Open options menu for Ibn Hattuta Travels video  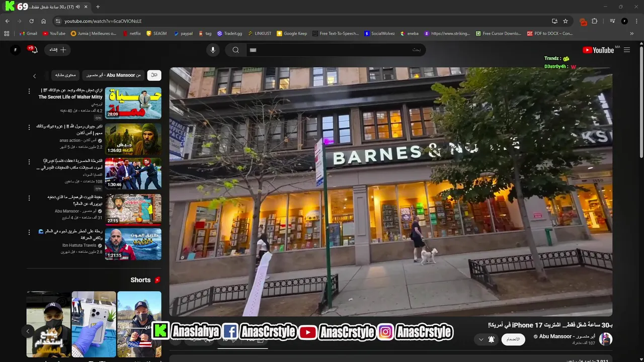point(29,232)
